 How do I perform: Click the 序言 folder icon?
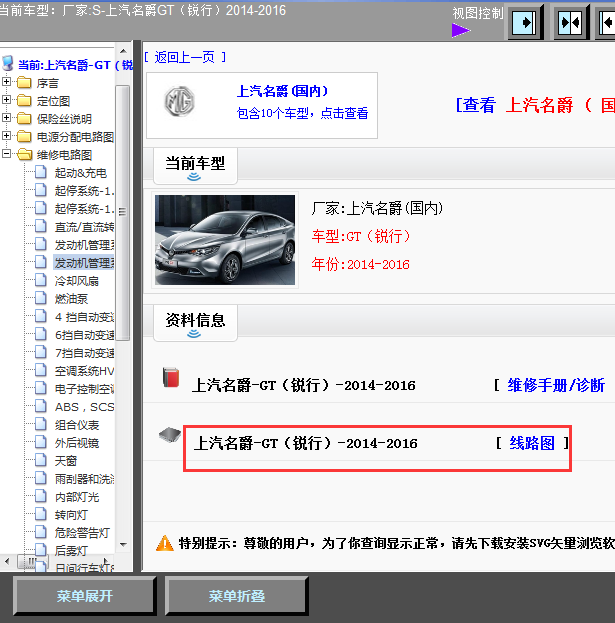pos(24,82)
